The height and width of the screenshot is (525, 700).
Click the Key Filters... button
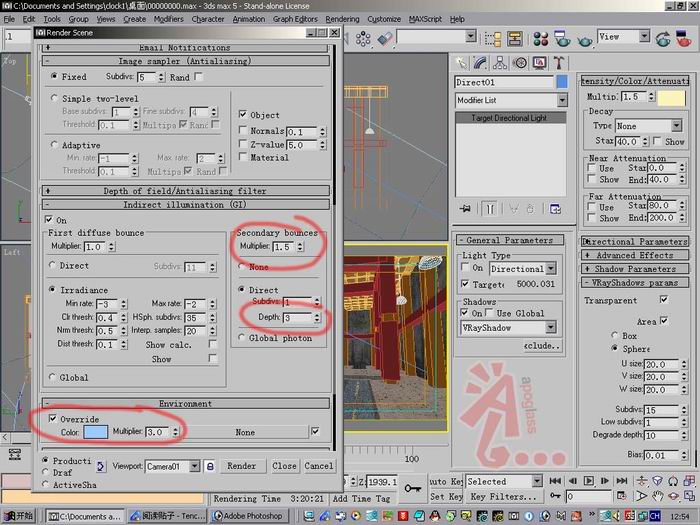[x=504, y=496]
